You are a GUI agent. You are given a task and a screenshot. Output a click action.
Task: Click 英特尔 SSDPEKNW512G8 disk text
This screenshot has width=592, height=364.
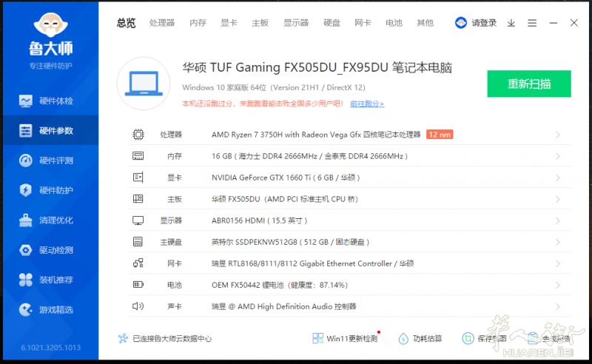coord(290,242)
